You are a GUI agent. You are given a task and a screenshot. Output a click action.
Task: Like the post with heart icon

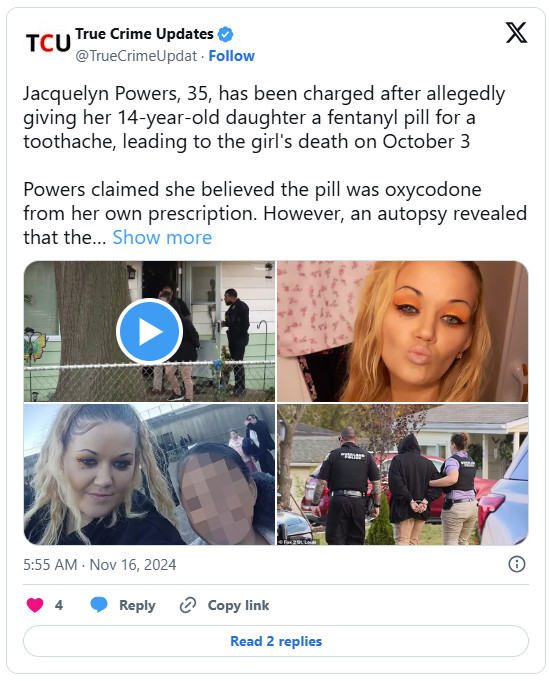tap(35, 605)
